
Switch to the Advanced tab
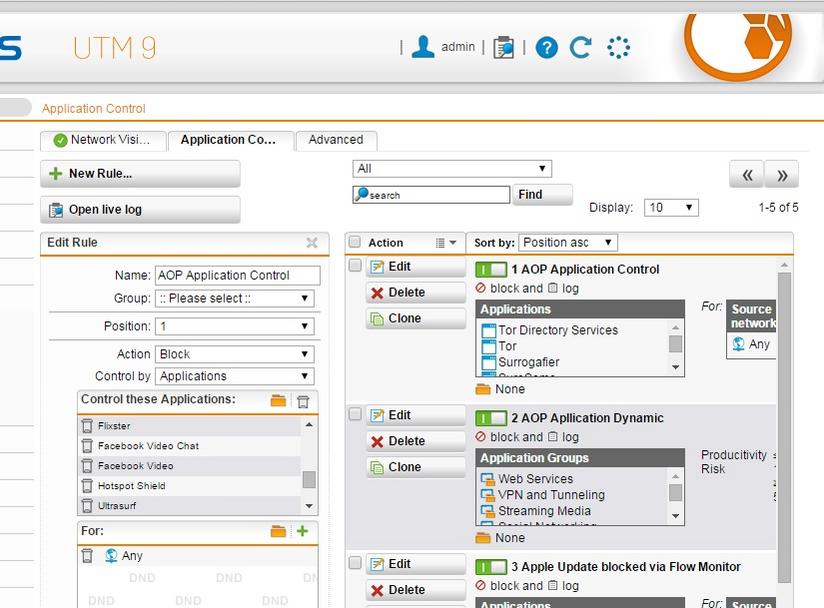tap(336, 140)
